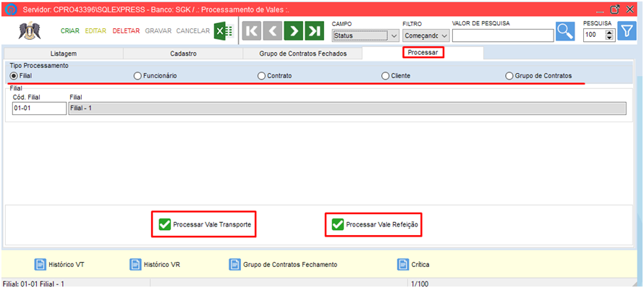Open the funnel filter icon
Screen dimensions: 644x288
627,31
